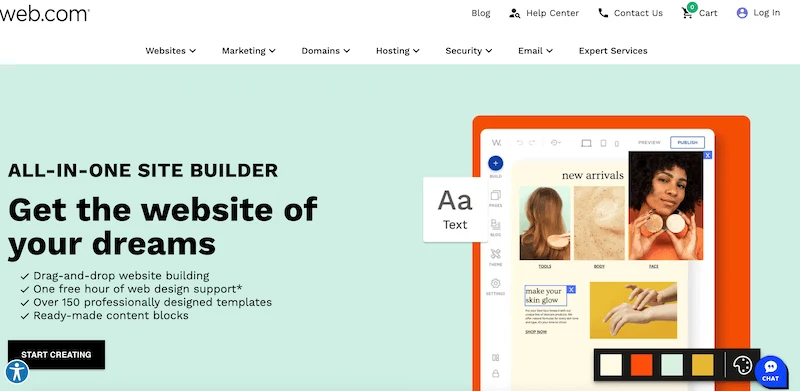Image resolution: width=800 pixels, height=391 pixels.
Task: Open the Help Center link
Action: 553,13
